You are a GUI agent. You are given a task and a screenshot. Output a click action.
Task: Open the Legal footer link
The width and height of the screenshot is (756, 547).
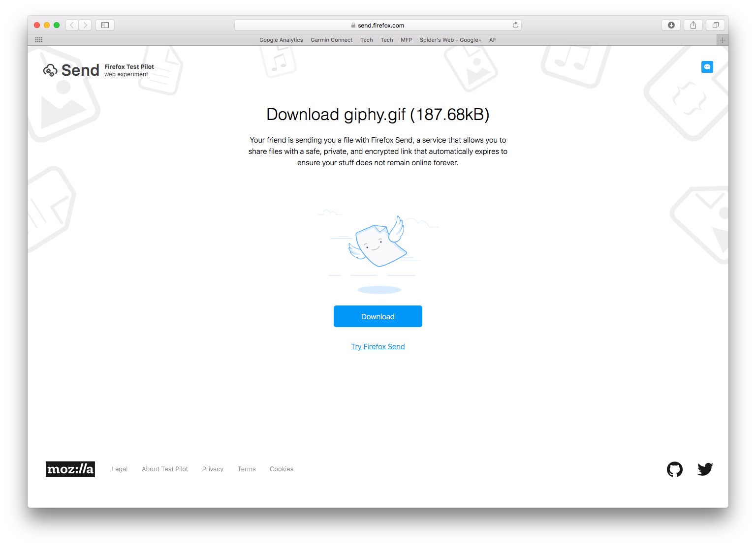pyautogui.click(x=120, y=469)
